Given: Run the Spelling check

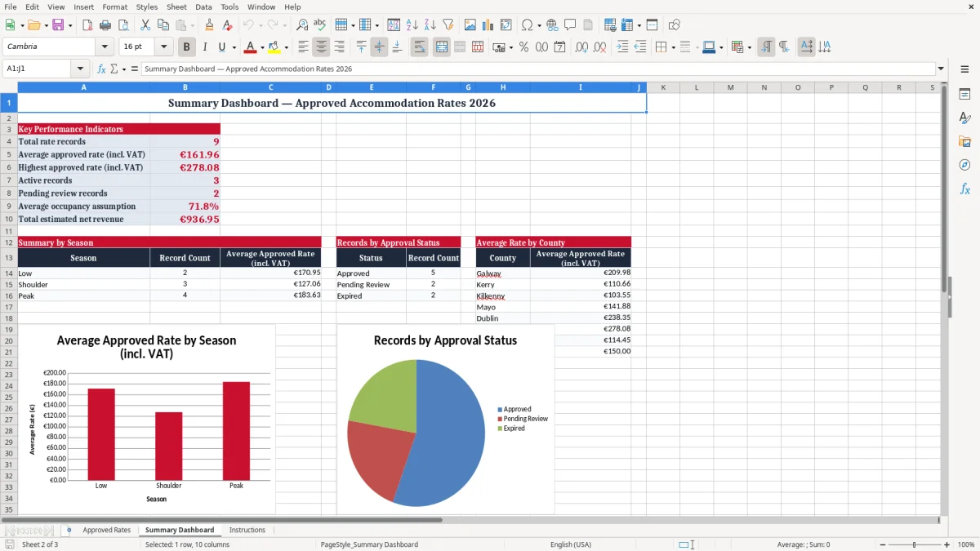Looking at the screenshot, I should pyautogui.click(x=319, y=25).
